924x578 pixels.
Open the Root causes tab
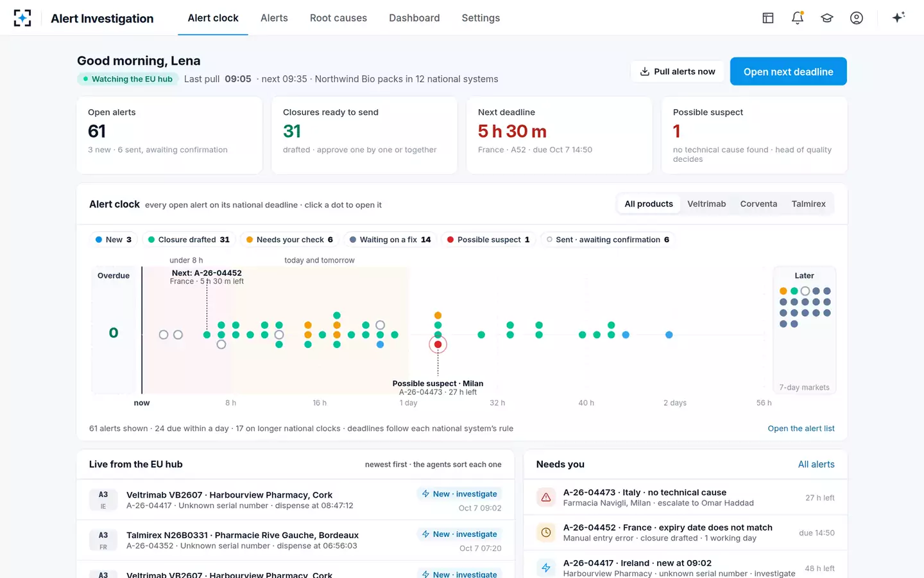click(x=338, y=18)
